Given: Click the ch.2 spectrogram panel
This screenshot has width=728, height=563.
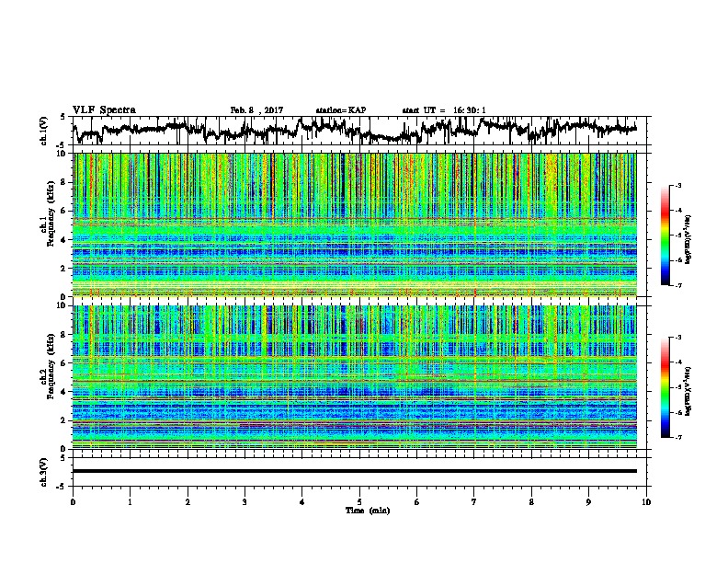Looking at the screenshot, I should pos(355,377).
